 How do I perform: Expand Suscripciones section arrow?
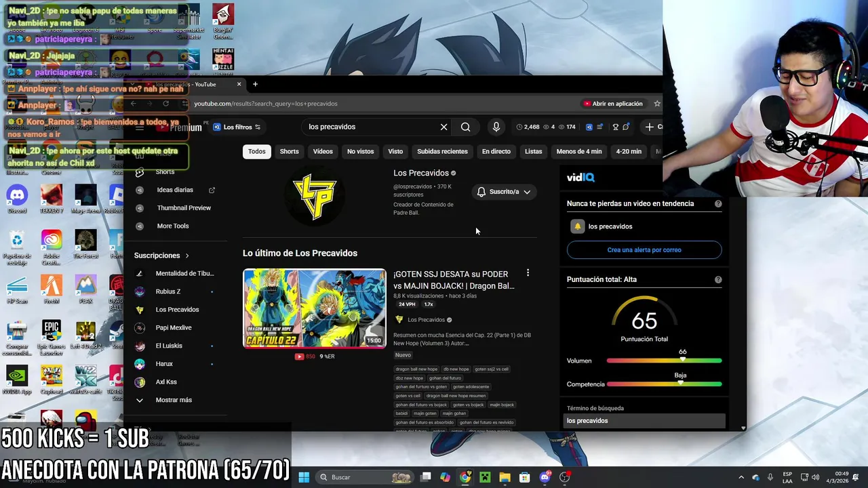(x=187, y=256)
